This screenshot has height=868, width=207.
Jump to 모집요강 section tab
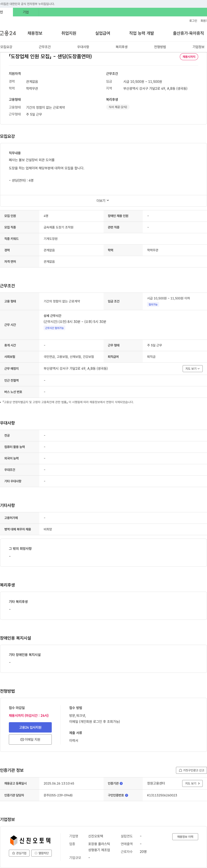pos(6,47)
